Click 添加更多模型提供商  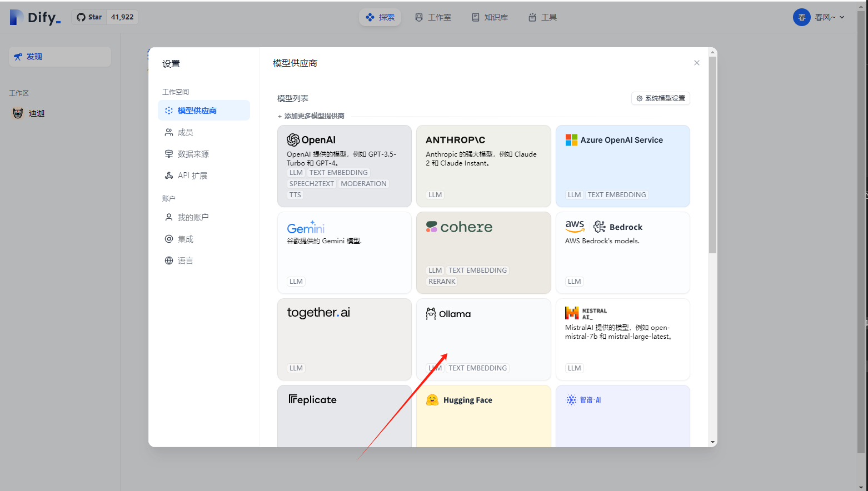[311, 116]
